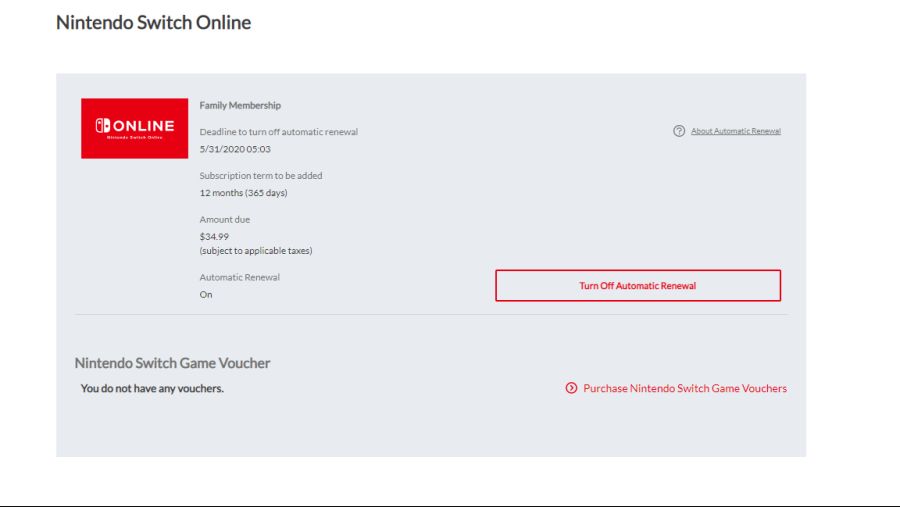The height and width of the screenshot is (507, 900).
Task: Click the You do not have any vouchers message
Action: pyautogui.click(x=152, y=388)
